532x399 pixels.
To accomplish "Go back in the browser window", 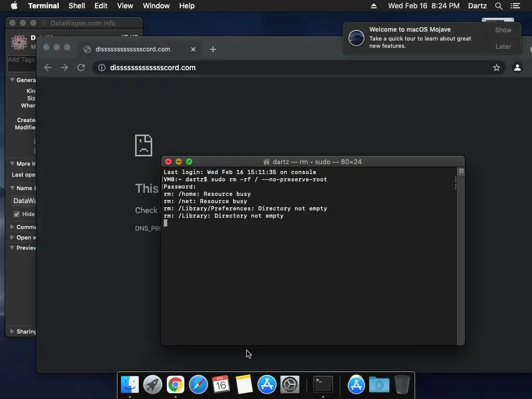I will click(x=48, y=68).
